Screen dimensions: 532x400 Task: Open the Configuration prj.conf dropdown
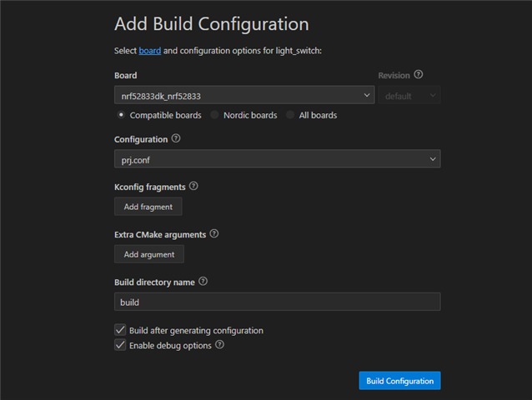(277, 158)
